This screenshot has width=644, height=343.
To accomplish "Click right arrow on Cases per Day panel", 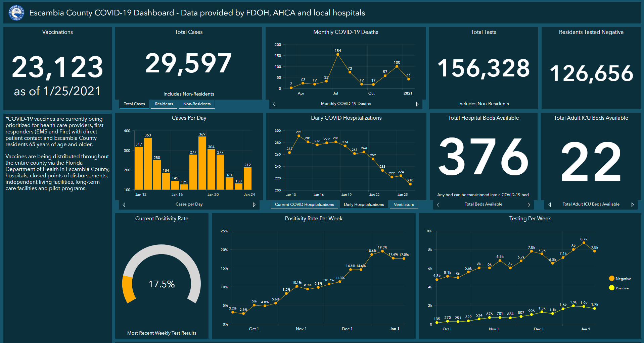I will pos(254,204).
